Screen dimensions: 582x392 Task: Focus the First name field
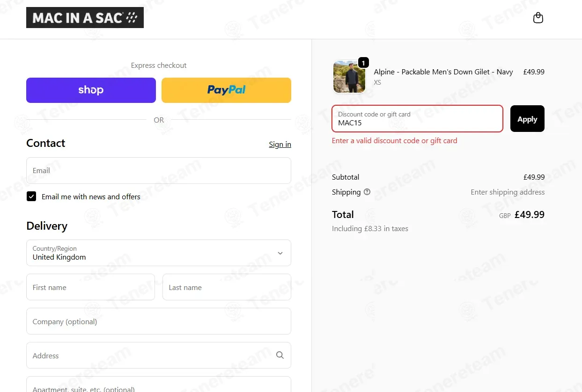coord(90,287)
